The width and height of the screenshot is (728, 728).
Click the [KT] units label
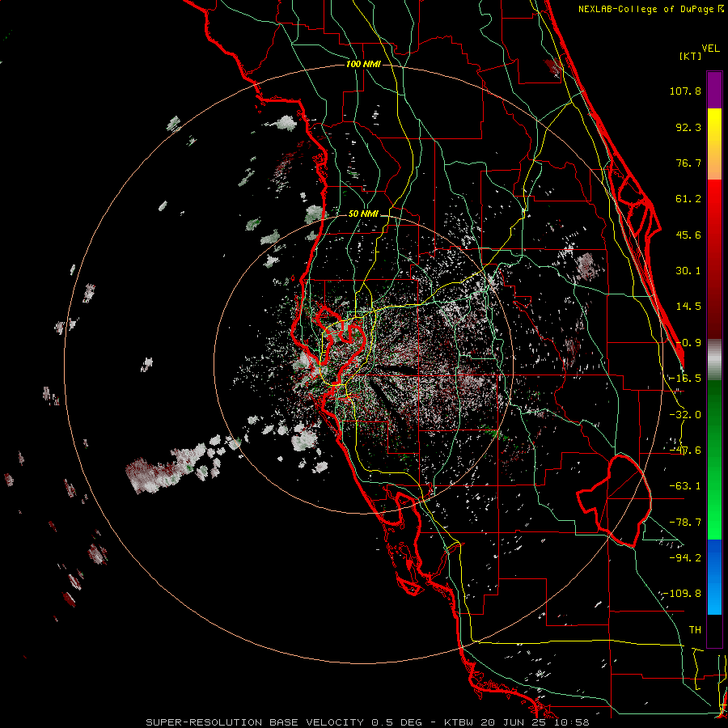(x=690, y=56)
